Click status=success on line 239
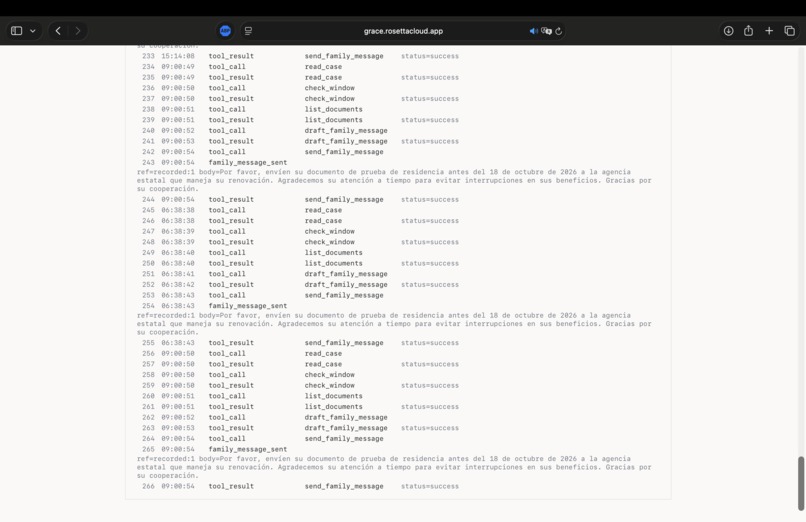This screenshot has width=806, height=522. tap(430, 120)
